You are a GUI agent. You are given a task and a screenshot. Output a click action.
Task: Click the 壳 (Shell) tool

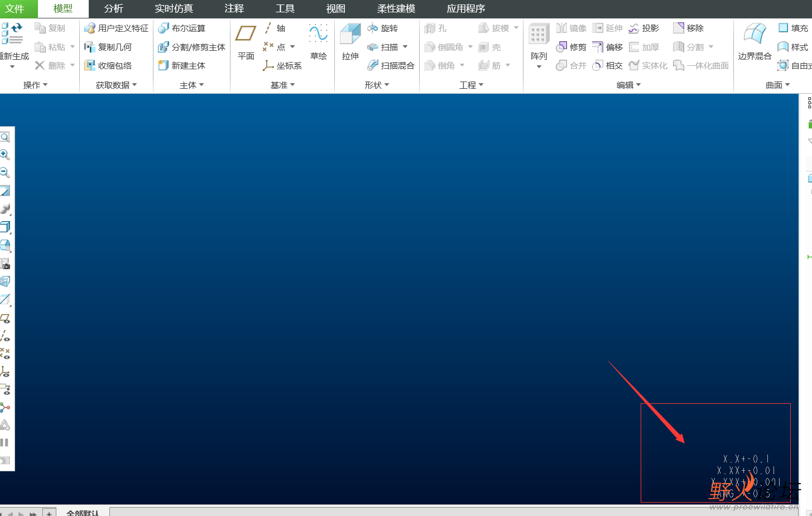(489, 47)
